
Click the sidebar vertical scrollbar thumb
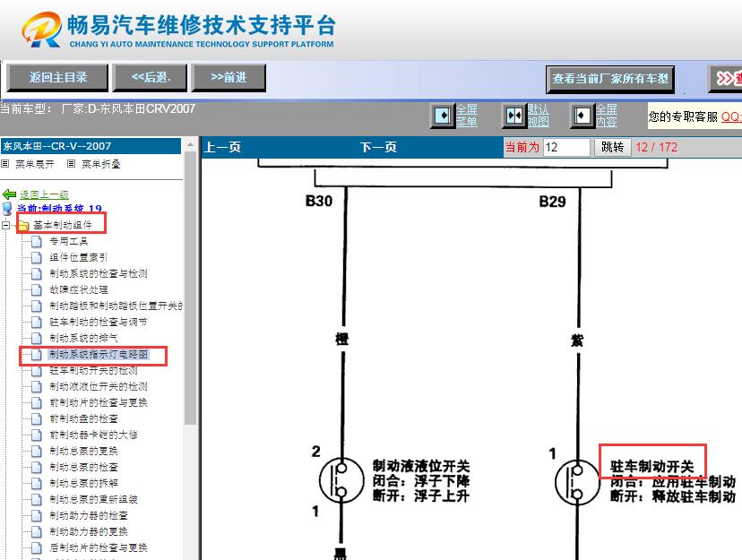point(190,288)
